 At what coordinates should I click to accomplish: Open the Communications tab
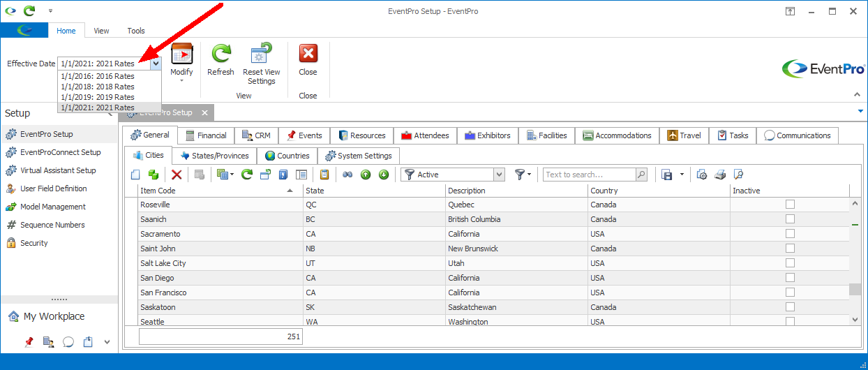797,135
